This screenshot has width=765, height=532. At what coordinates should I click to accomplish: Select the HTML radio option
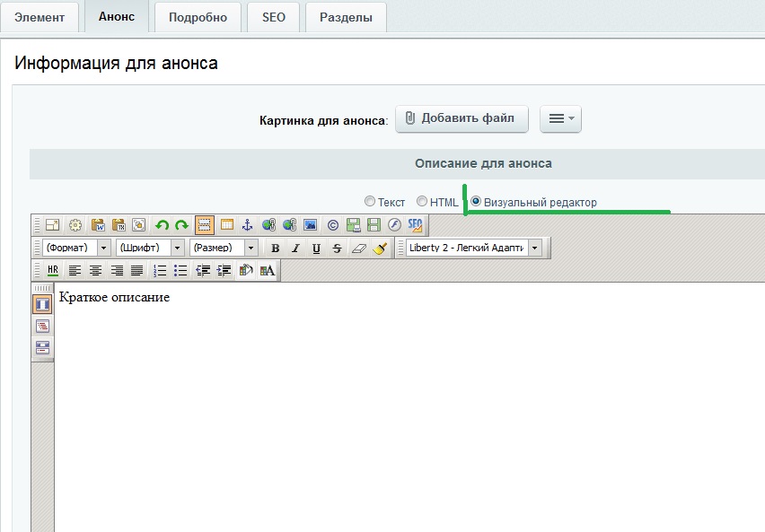[422, 201]
